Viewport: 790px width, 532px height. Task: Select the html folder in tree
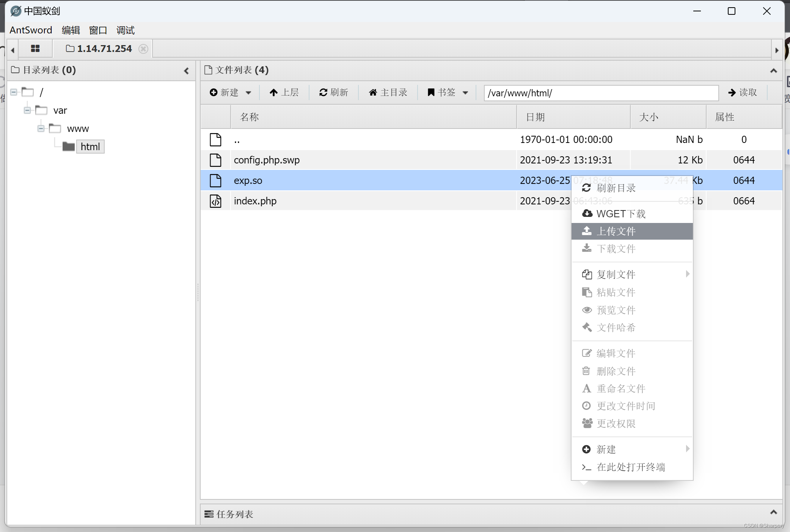90,147
